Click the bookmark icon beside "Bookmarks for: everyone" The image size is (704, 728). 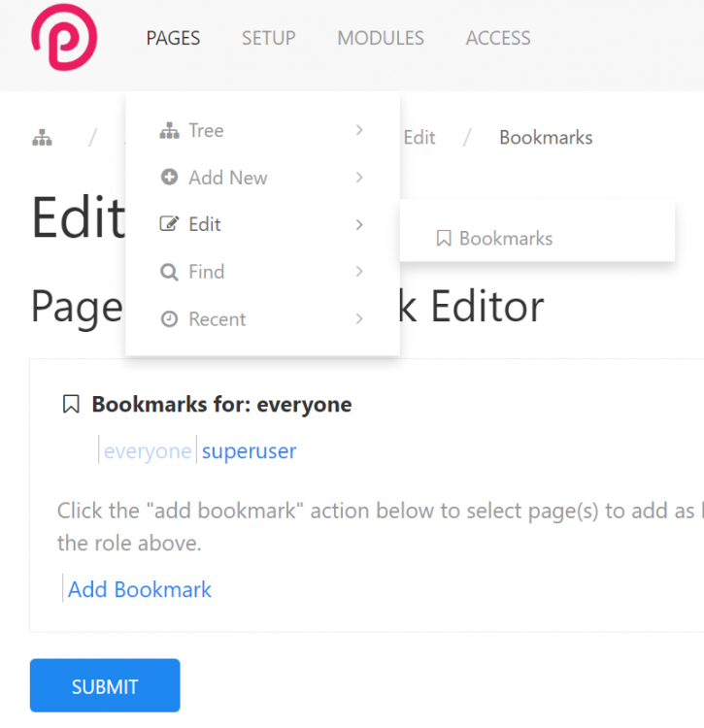[71, 405]
